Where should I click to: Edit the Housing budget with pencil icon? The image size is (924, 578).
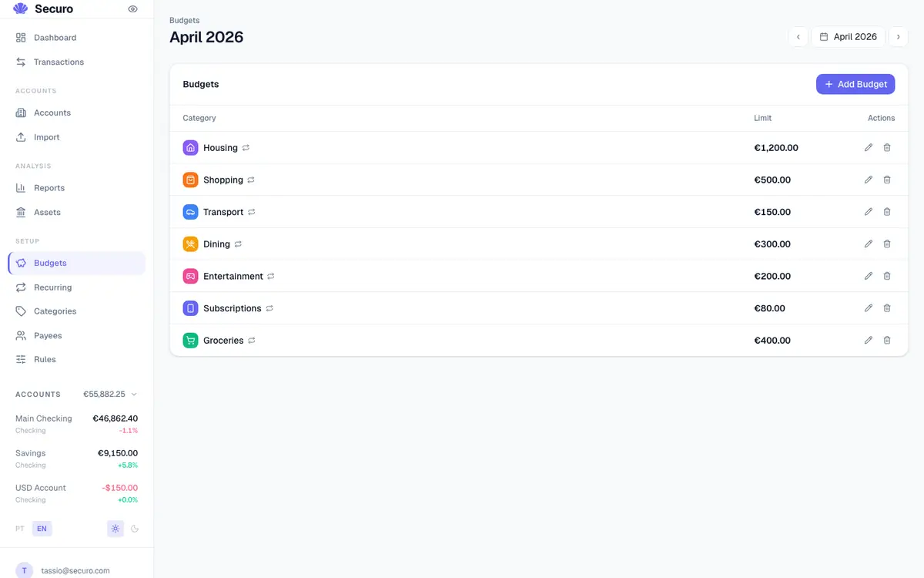(x=869, y=147)
